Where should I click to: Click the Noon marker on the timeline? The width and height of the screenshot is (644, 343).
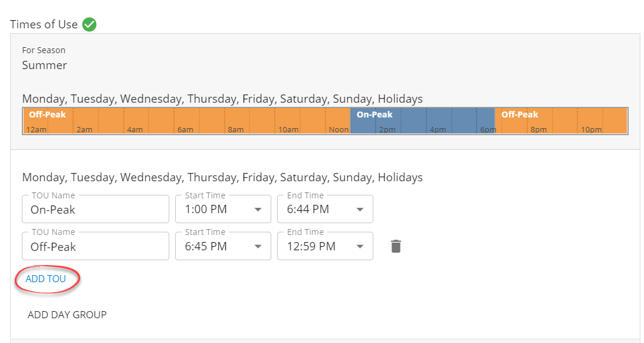pos(339,130)
